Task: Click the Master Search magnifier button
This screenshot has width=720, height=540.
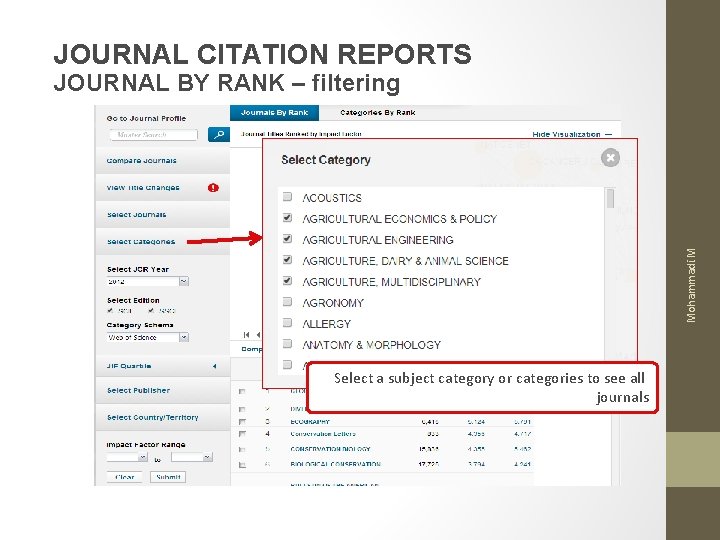Action: pyautogui.click(x=219, y=135)
